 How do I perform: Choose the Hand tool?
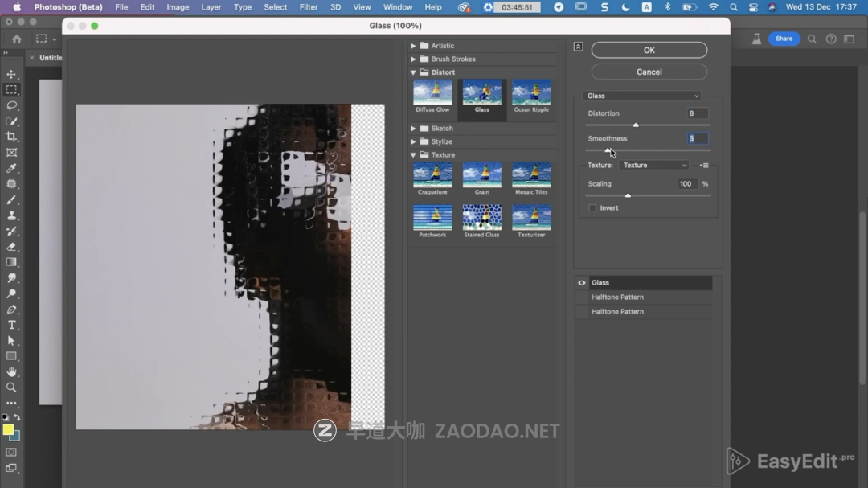click(11, 372)
